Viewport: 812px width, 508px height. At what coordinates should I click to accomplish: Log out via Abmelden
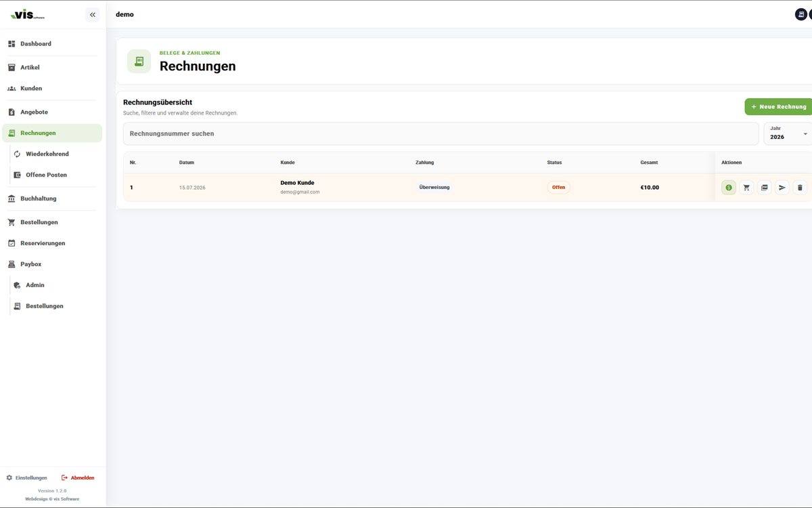click(x=78, y=478)
